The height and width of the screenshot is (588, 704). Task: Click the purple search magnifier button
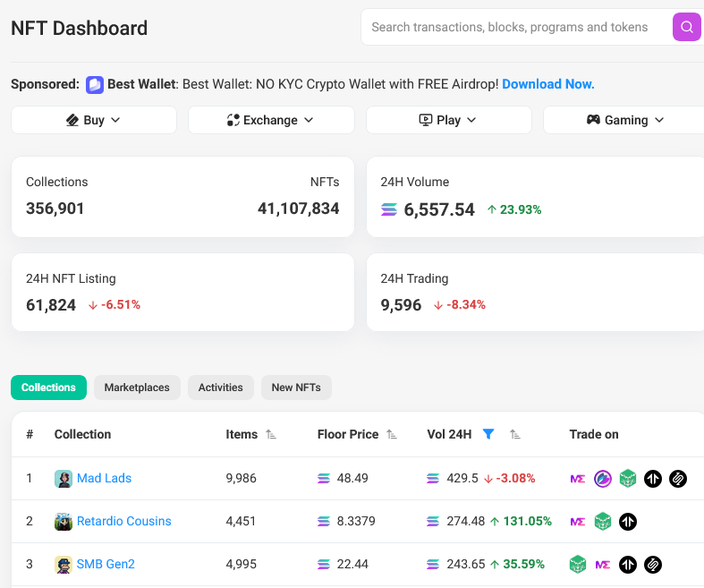[x=686, y=27]
